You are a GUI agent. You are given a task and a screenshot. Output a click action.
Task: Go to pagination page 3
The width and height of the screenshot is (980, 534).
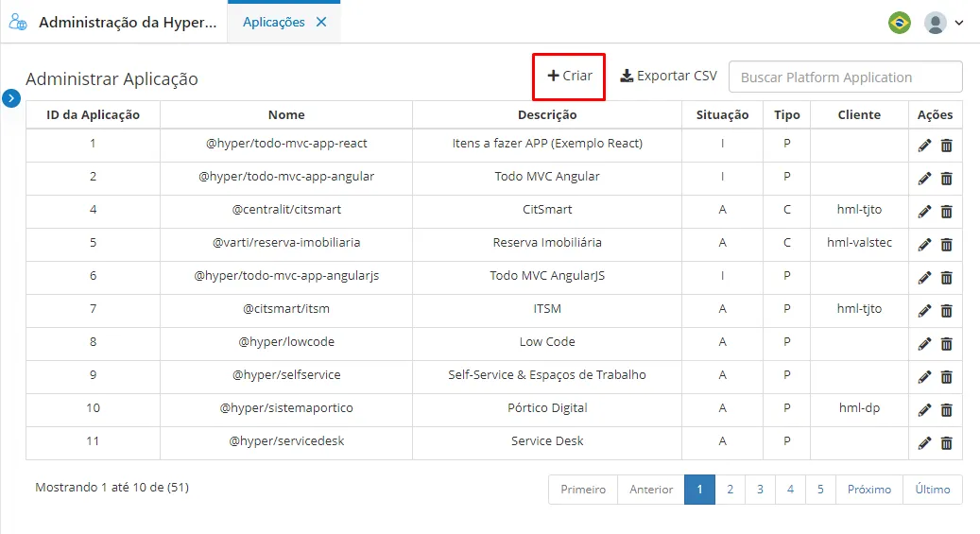[x=760, y=490]
